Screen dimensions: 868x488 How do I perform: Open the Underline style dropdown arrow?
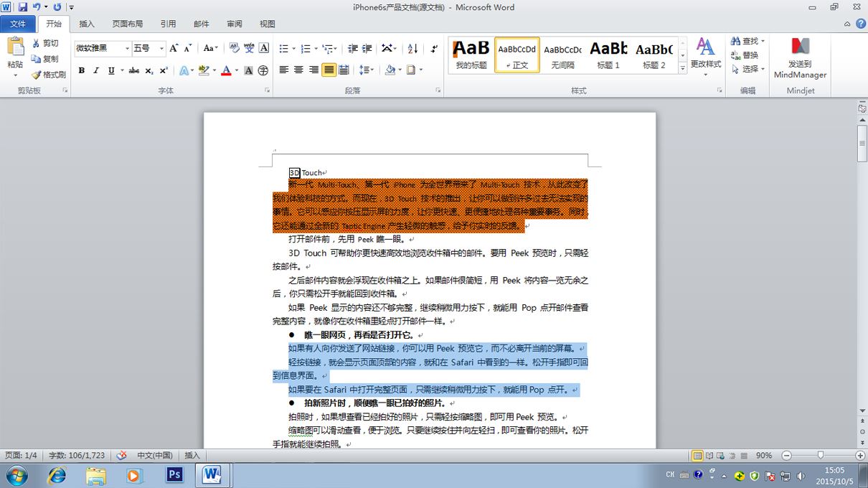121,70
